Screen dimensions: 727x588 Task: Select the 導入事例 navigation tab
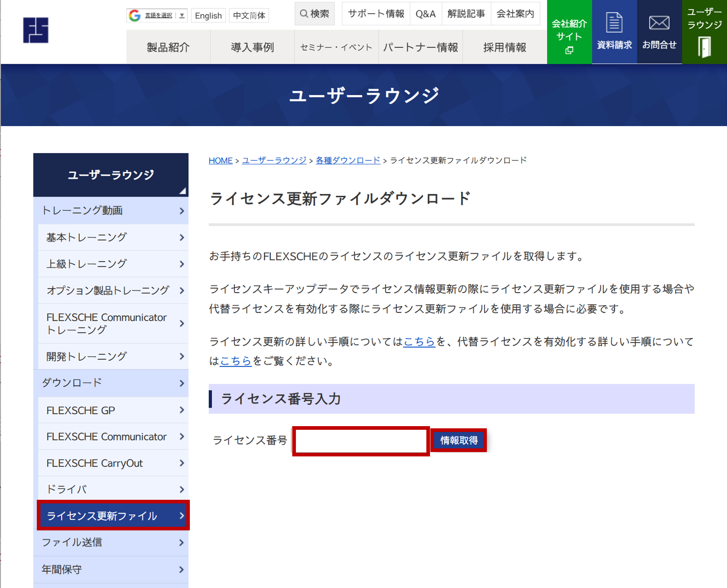tap(252, 47)
